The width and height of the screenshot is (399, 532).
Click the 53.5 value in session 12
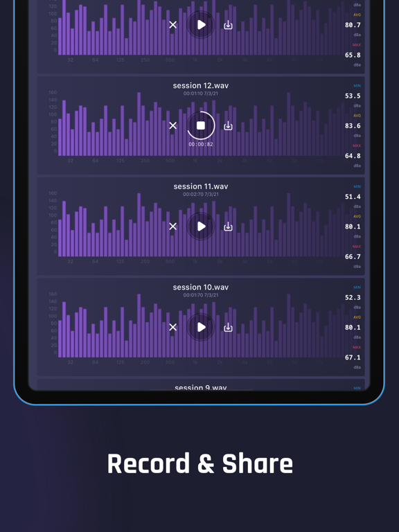point(353,96)
